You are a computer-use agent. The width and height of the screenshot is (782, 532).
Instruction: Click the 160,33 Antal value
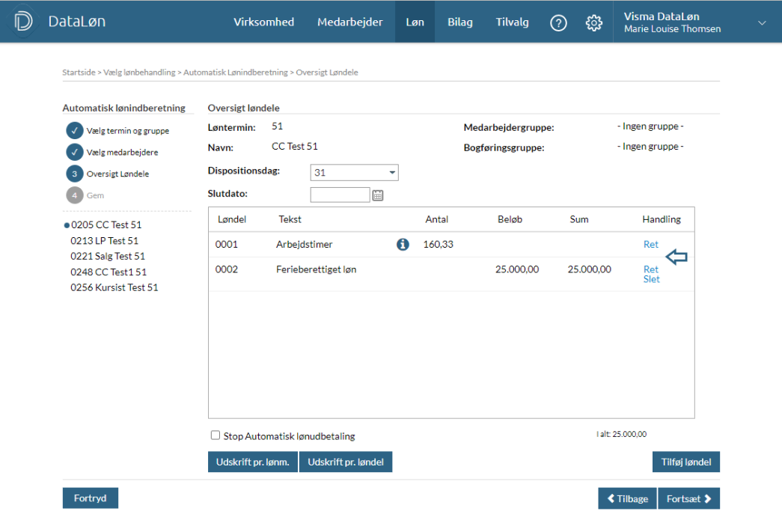coord(438,245)
